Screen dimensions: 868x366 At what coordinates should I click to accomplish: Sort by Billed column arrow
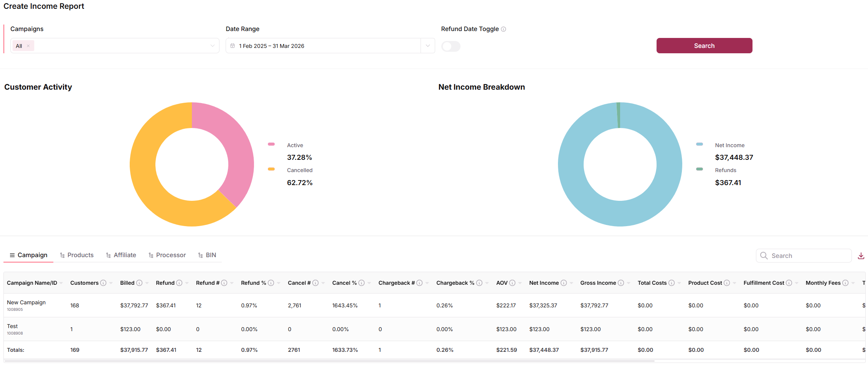[147, 283]
